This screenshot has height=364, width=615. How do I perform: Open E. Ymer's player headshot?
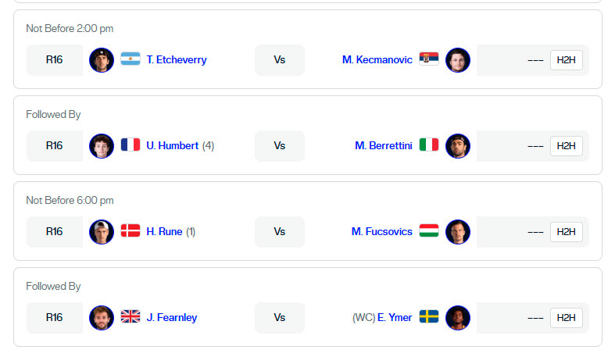point(458,317)
